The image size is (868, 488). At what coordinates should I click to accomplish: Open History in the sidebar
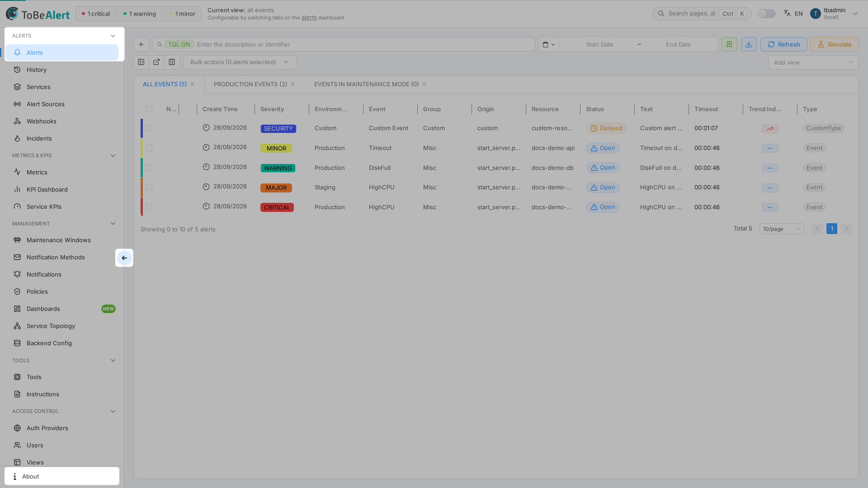pyautogui.click(x=62, y=70)
